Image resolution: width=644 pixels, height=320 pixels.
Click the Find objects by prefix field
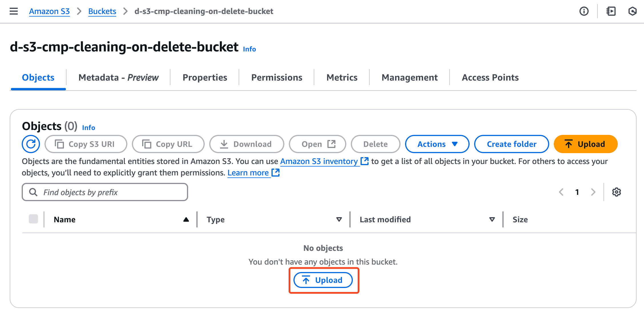105,192
